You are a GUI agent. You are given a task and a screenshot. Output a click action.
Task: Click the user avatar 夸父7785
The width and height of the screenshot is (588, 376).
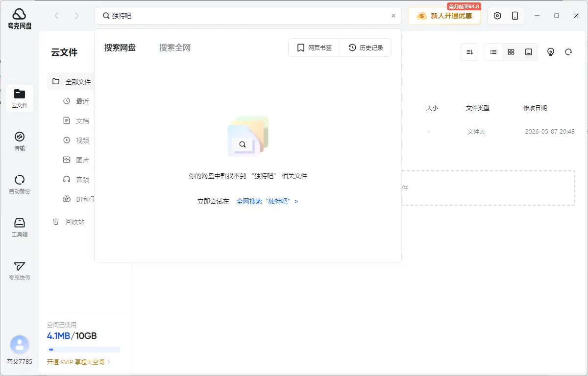coord(20,345)
